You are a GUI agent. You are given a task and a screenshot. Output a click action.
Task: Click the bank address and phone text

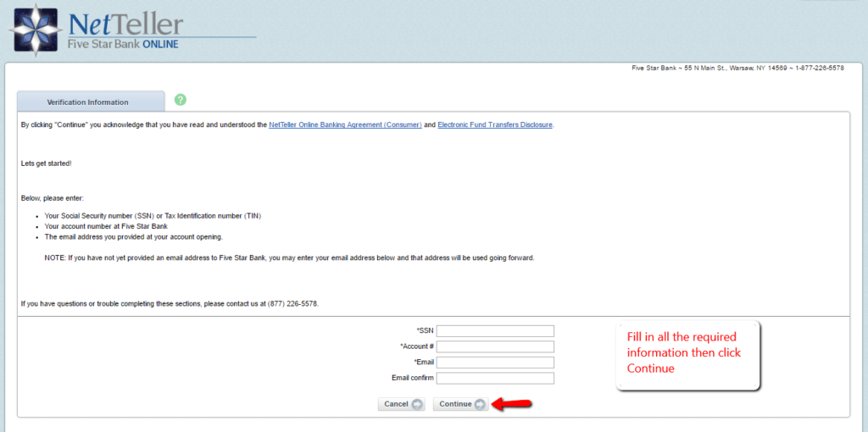tap(737, 68)
